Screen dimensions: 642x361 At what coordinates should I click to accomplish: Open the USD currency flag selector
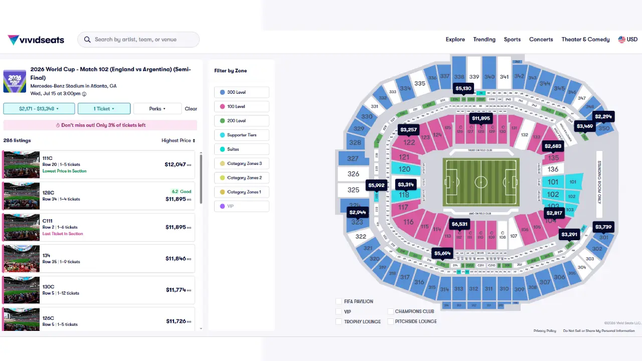[628, 39]
